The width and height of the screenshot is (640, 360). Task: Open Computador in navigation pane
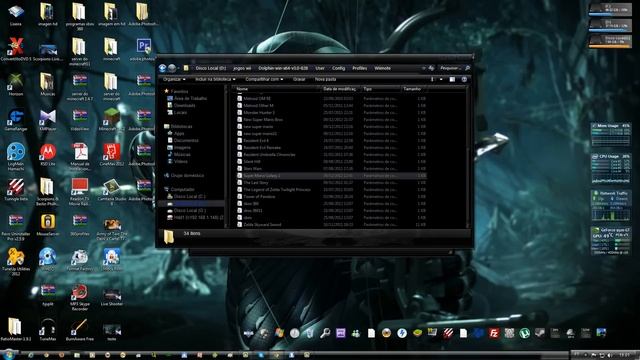coord(182,189)
